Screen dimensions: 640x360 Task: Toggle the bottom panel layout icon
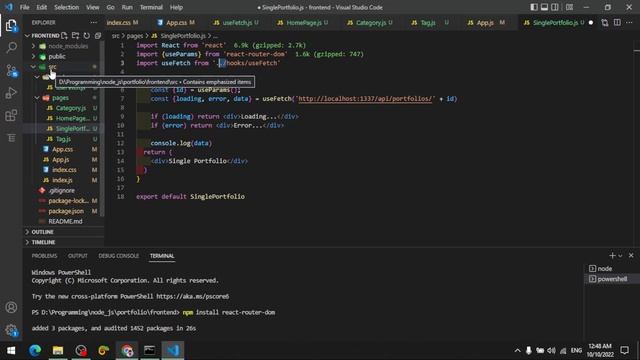point(544,7)
